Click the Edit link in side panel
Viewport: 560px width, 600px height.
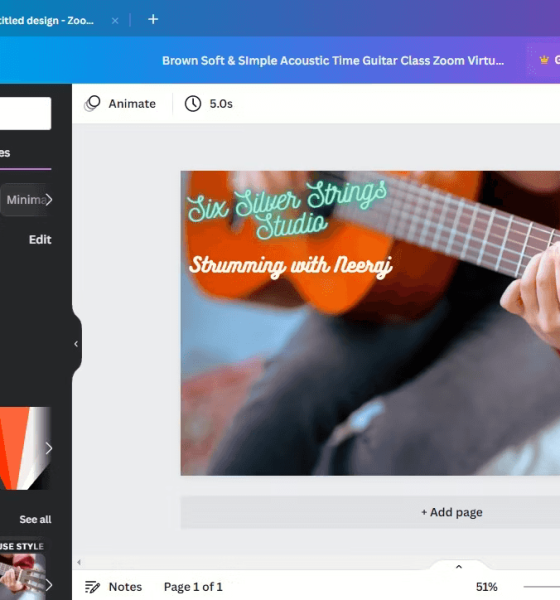(40, 240)
